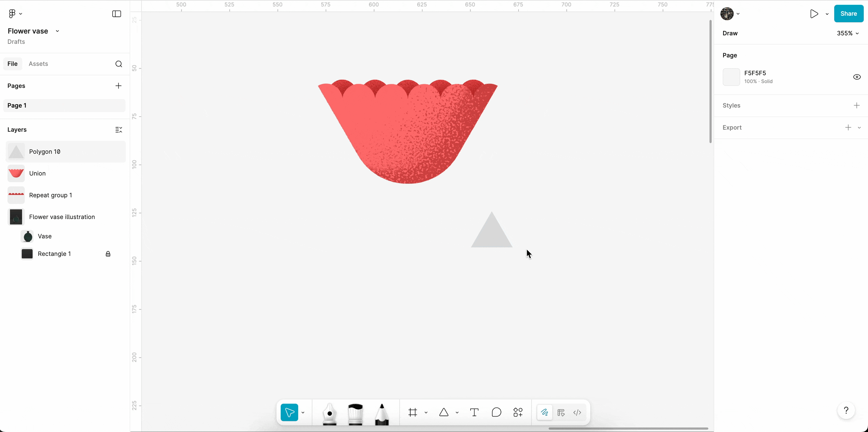This screenshot has width=868, height=432.
Task: Switch to the Assets tab
Action: [38, 64]
